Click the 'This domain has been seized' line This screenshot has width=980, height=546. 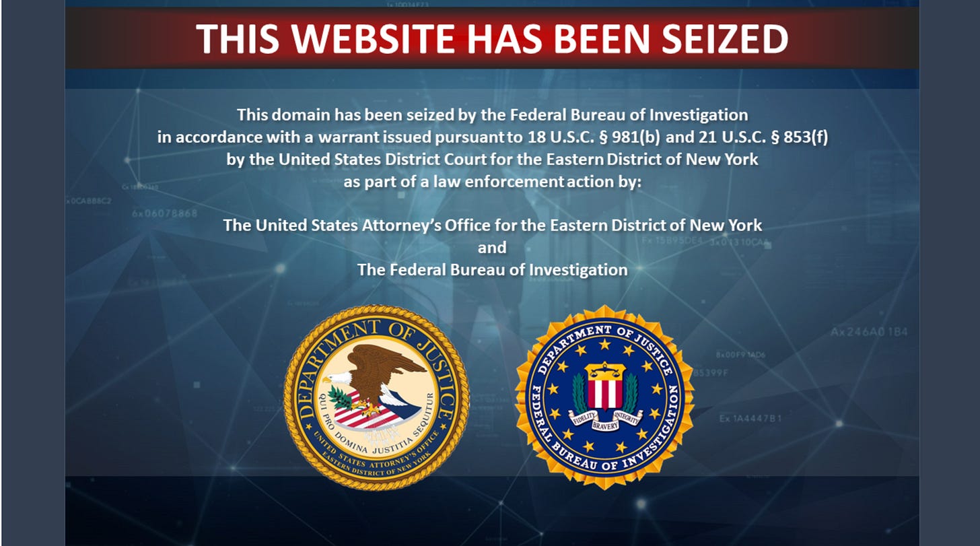coord(492,114)
